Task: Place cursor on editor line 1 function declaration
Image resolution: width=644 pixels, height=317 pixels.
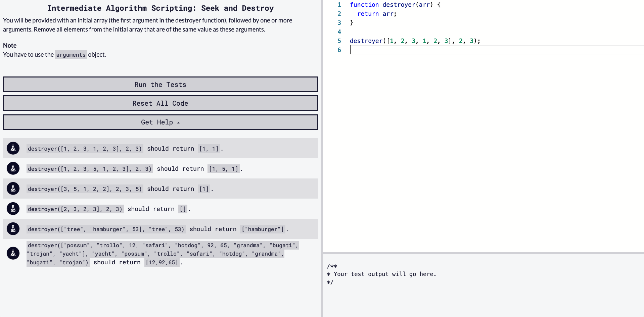Action: point(395,5)
